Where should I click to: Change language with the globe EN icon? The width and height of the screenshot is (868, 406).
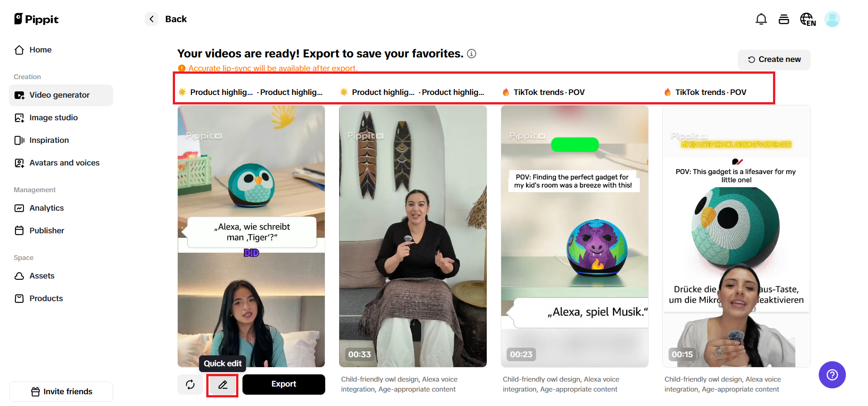(808, 19)
